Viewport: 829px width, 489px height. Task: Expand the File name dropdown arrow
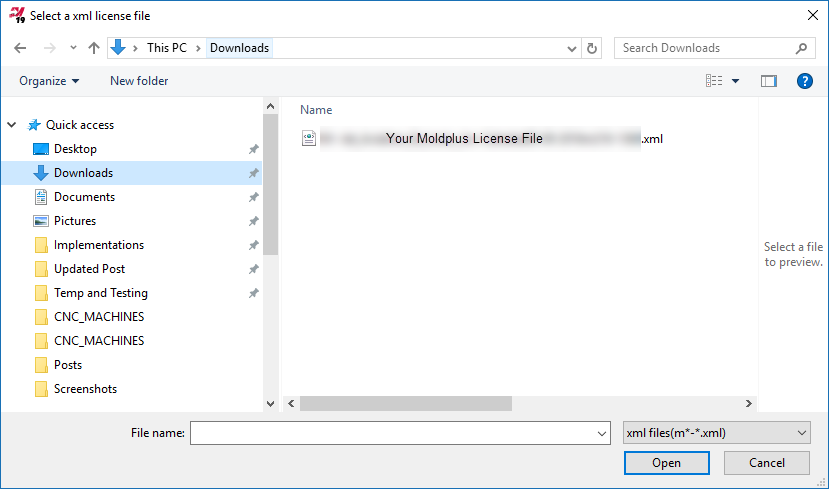click(602, 433)
